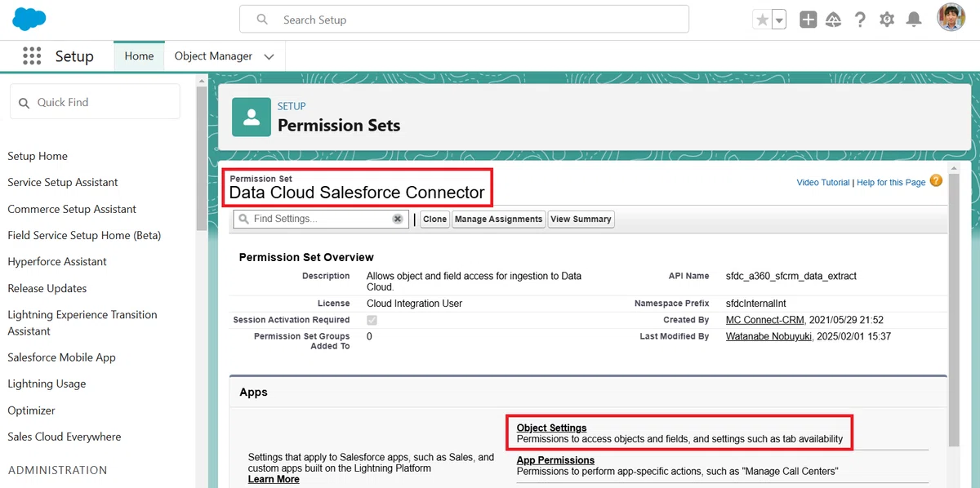This screenshot has height=488, width=980.
Task: Click the Permission Set Overview heading
Action: [306, 257]
